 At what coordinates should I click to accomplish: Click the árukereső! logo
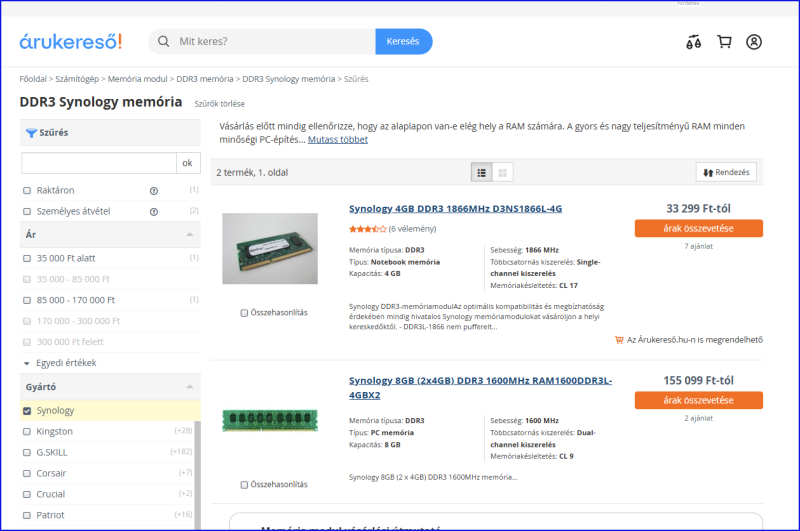click(70, 41)
